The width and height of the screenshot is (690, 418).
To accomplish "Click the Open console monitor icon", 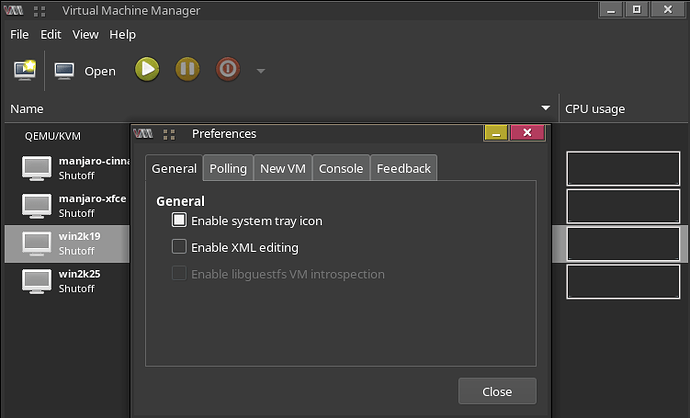I will coord(64,71).
